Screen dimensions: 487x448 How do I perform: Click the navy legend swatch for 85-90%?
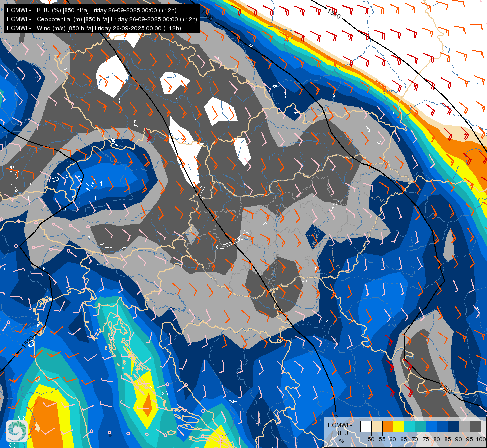coord(454,426)
